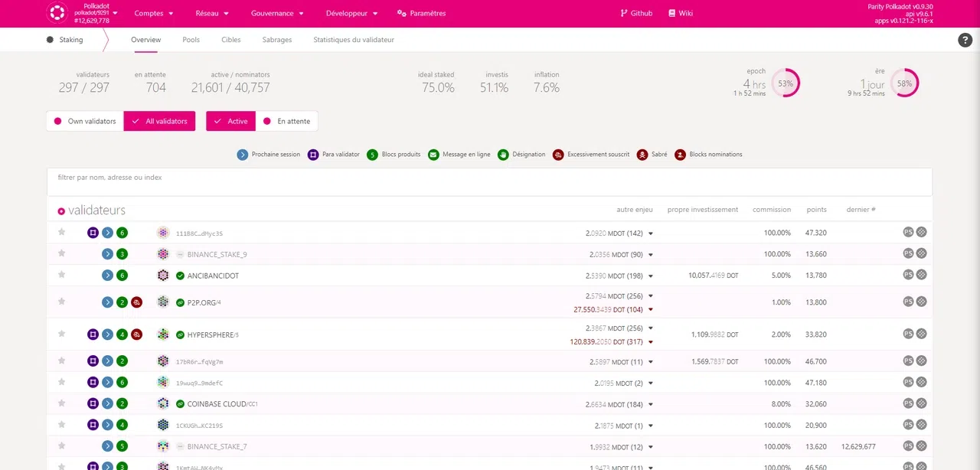Click the 10,057.4169 DOT own stake

(x=713, y=276)
